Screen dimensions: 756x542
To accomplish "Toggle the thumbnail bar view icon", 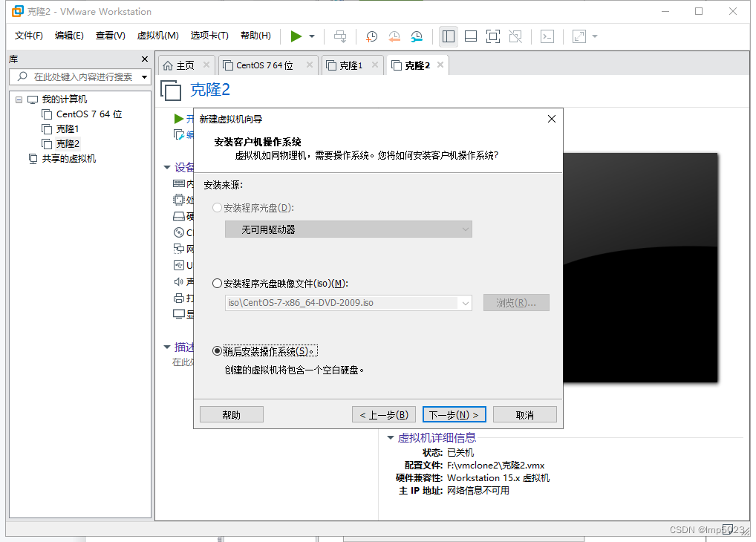I will coord(471,36).
